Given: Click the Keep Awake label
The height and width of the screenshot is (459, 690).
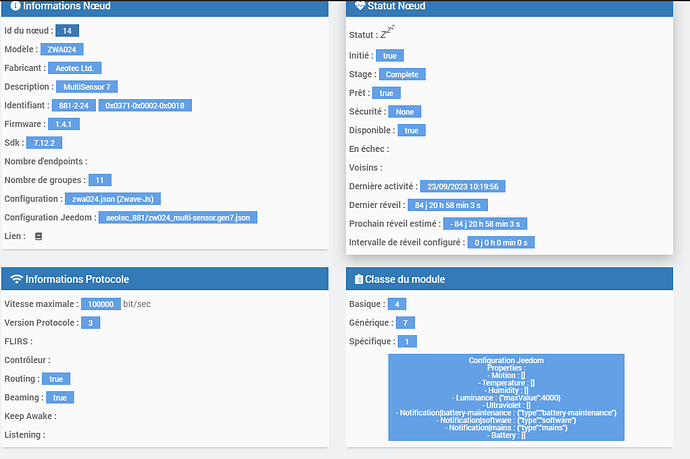Looking at the screenshot, I should click(30, 416).
